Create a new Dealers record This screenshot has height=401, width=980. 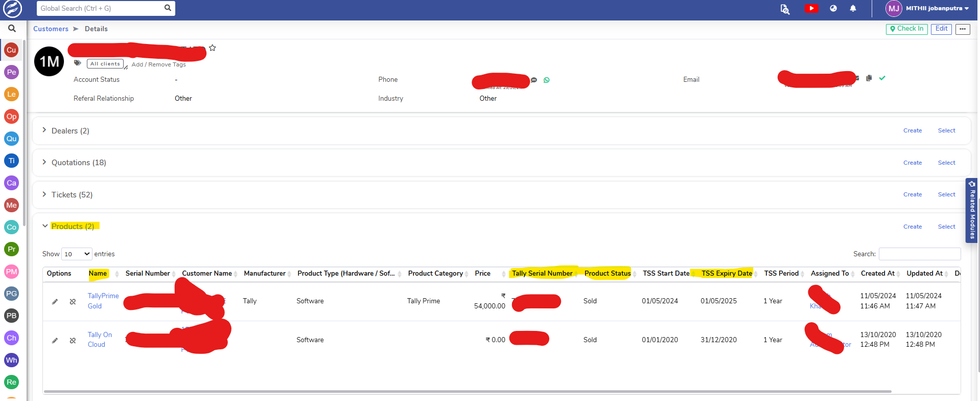[913, 131]
